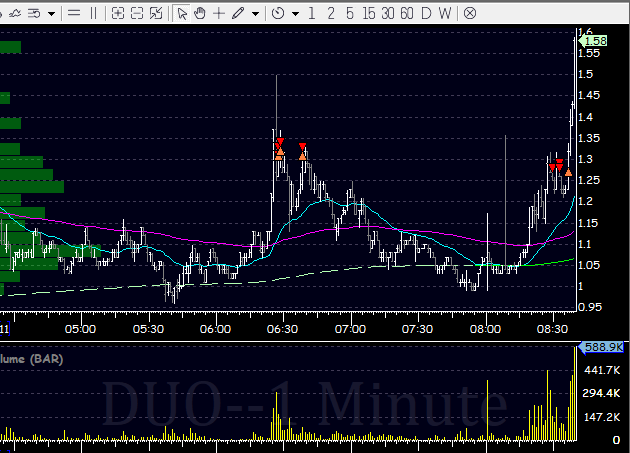Switch to 1 minute interval
Screen dimensions: 630x453
pyautogui.click(x=311, y=13)
